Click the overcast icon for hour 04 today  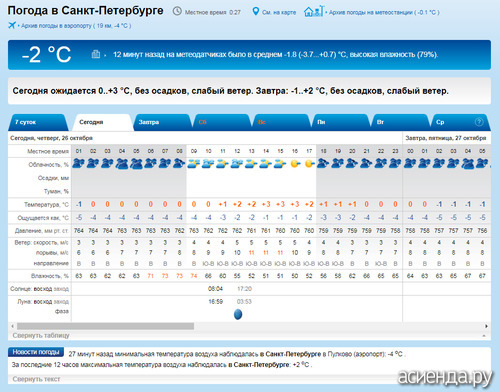pos(122,164)
